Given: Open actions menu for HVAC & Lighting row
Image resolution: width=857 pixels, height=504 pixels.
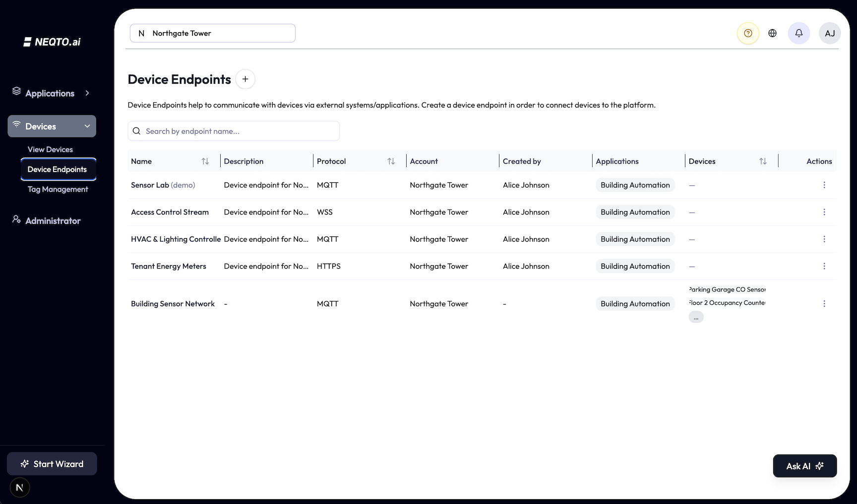Looking at the screenshot, I should pyautogui.click(x=824, y=239).
